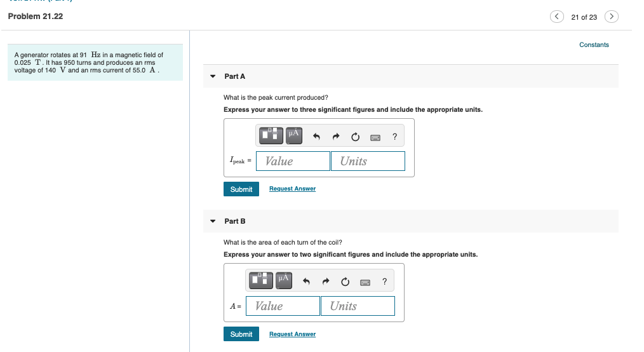The width and height of the screenshot is (644, 352).
Task: Open units symbols tool in Part B
Action: [x=284, y=281]
